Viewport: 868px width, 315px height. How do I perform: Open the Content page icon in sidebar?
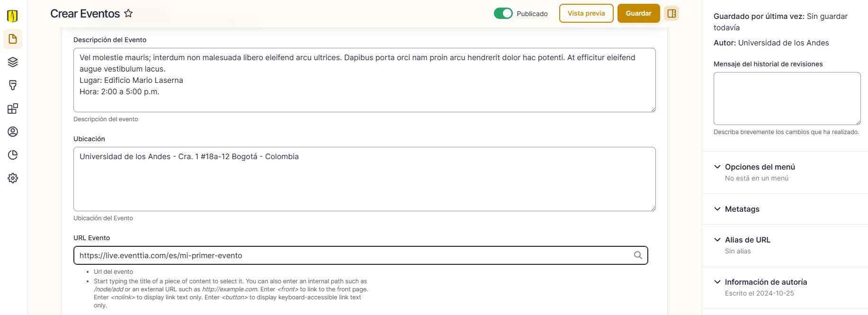[13, 39]
